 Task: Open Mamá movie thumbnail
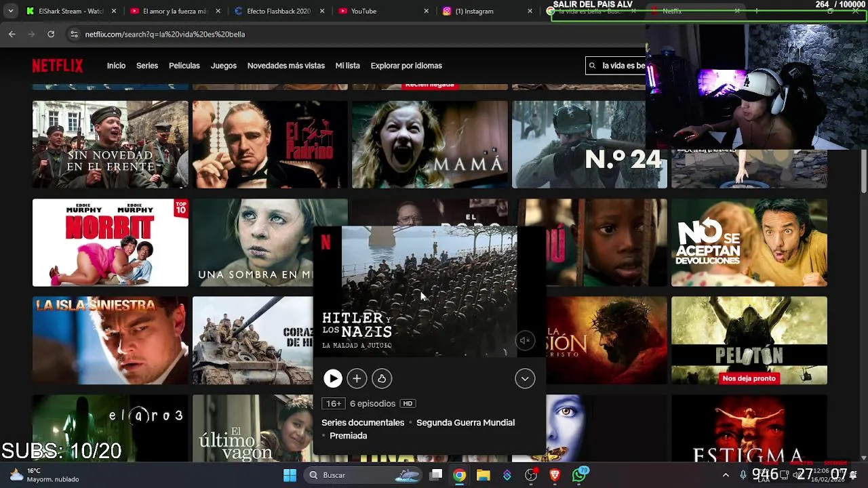[x=430, y=144]
